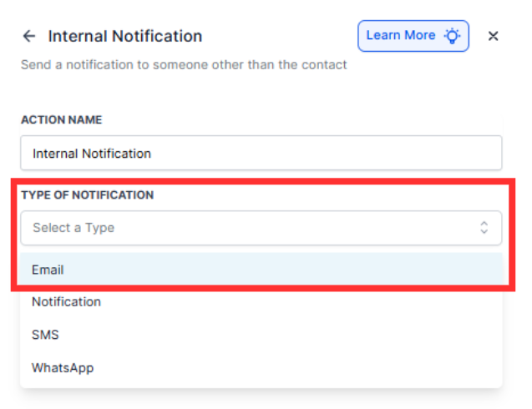Choose Email as the notification type

coord(48,270)
